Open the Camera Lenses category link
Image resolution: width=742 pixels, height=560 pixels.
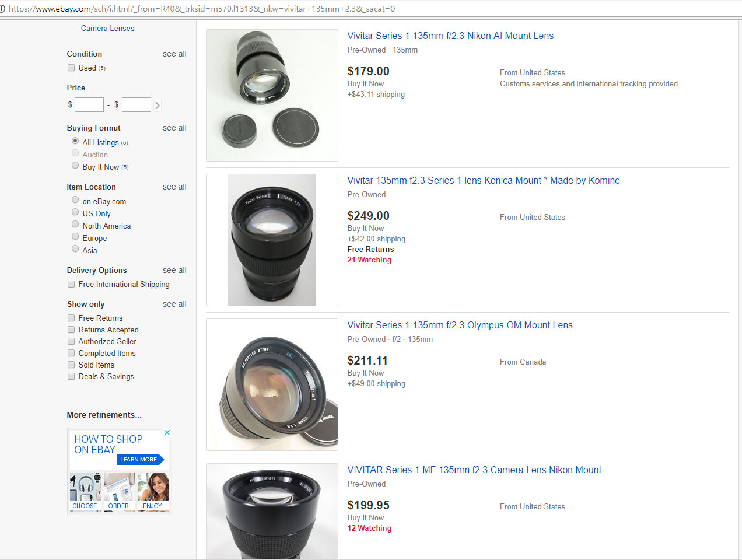click(107, 28)
